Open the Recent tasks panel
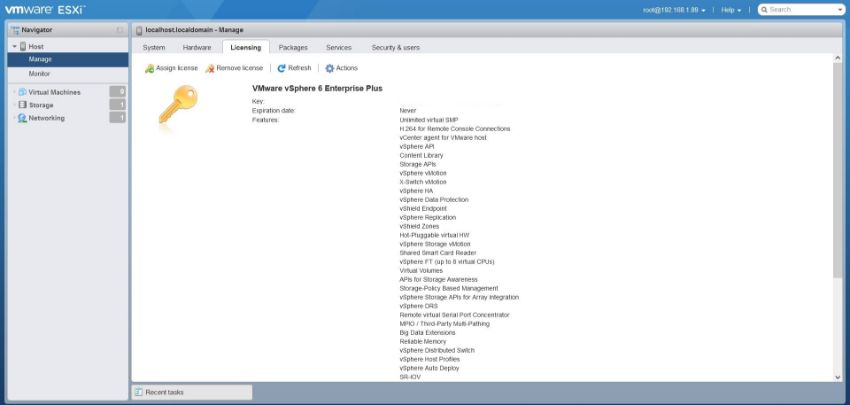 [x=192, y=392]
